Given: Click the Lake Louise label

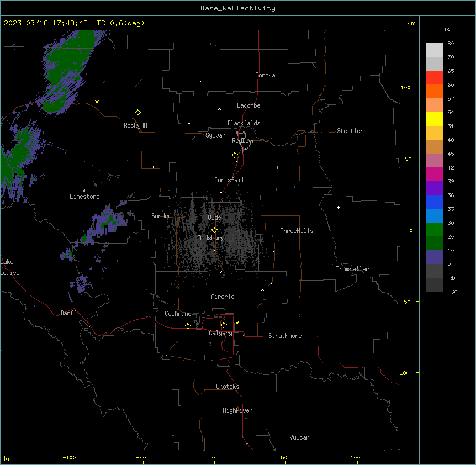Looking at the screenshot, I should (9, 267).
